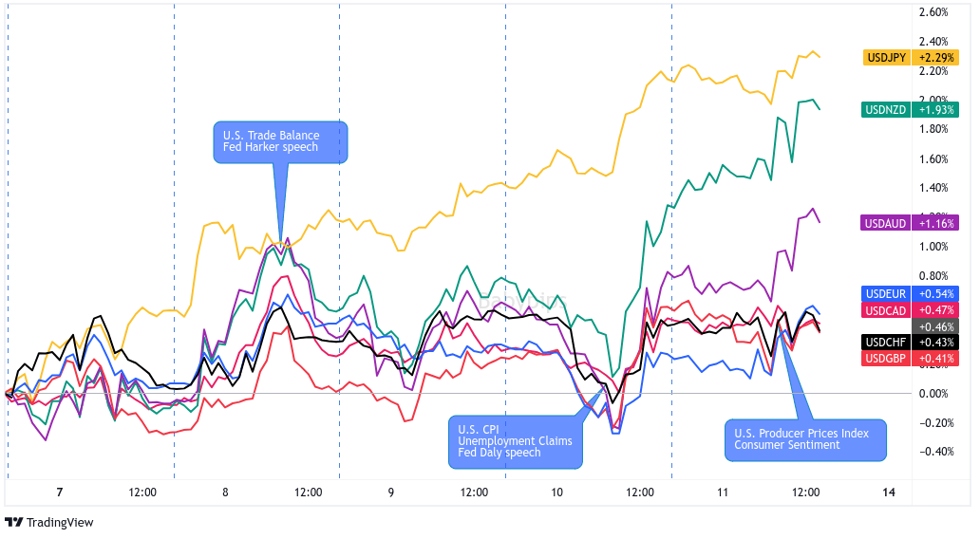The width and height of the screenshot is (980, 539).
Task: Click the USDAUD legend label
Action: click(885, 223)
